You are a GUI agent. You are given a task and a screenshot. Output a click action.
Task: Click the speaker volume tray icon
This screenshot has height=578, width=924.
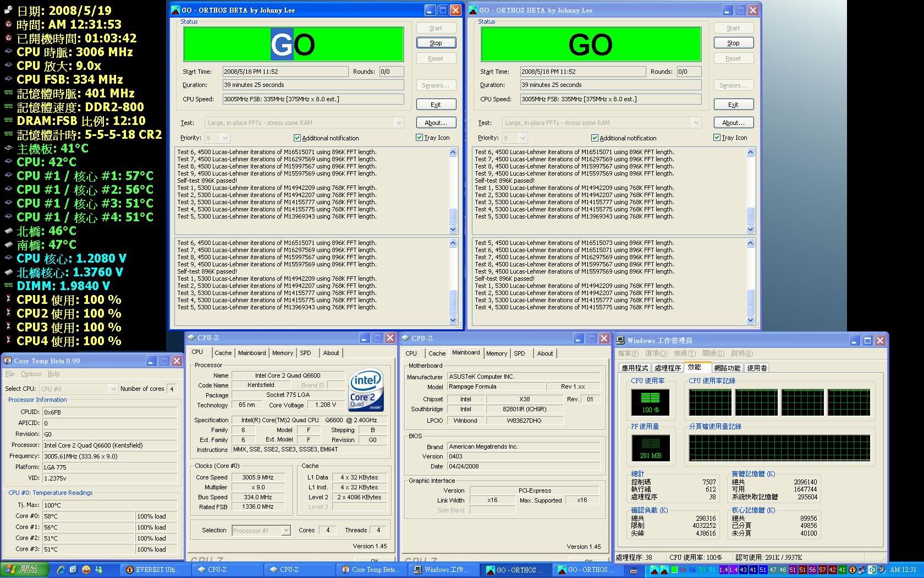(882, 570)
